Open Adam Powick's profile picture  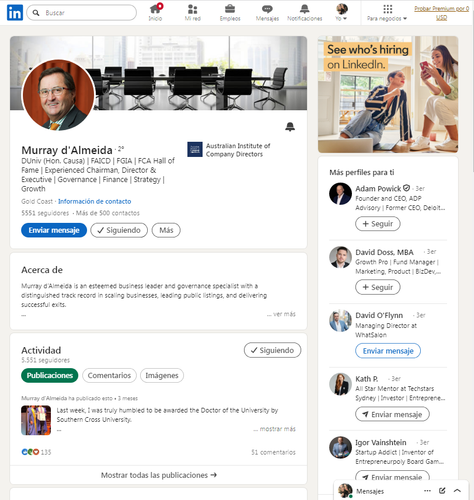(x=340, y=194)
